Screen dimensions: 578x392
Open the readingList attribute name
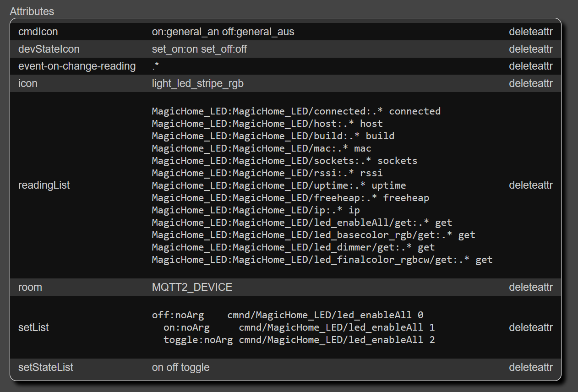(44, 185)
